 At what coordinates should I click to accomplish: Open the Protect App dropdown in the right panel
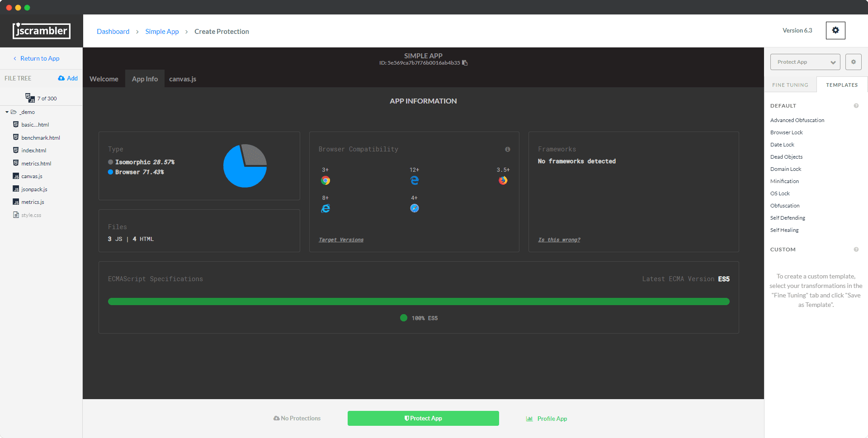tap(805, 62)
